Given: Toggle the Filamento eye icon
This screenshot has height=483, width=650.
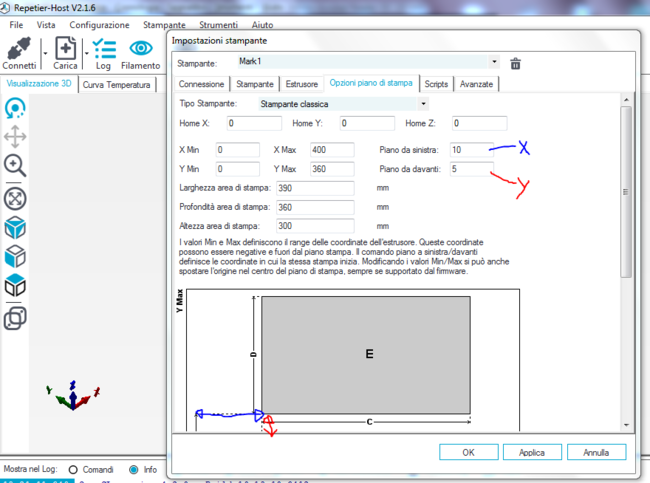Looking at the screenshot, I should point(141,48).
